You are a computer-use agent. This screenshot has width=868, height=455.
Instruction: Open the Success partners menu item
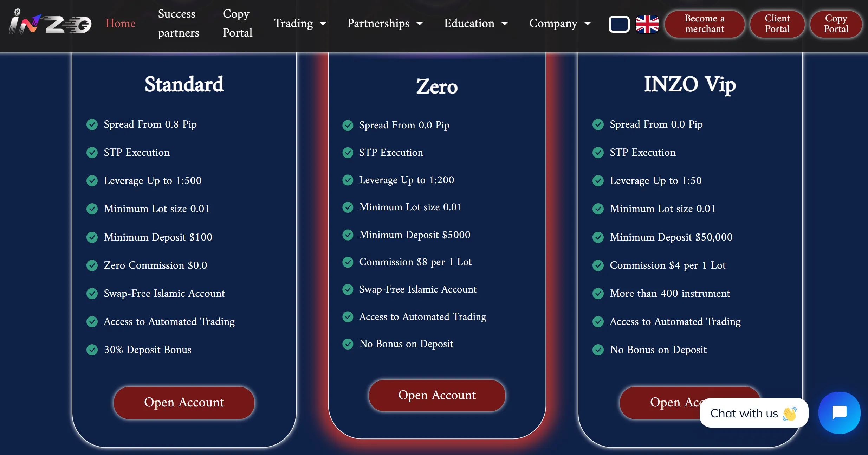(x=178, y=23)
